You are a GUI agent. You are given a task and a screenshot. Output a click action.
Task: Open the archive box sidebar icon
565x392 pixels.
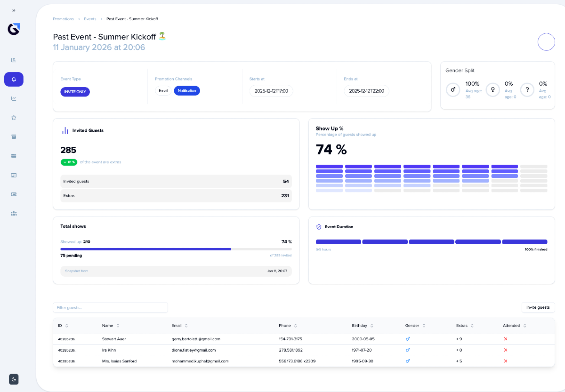pos(14,137)
